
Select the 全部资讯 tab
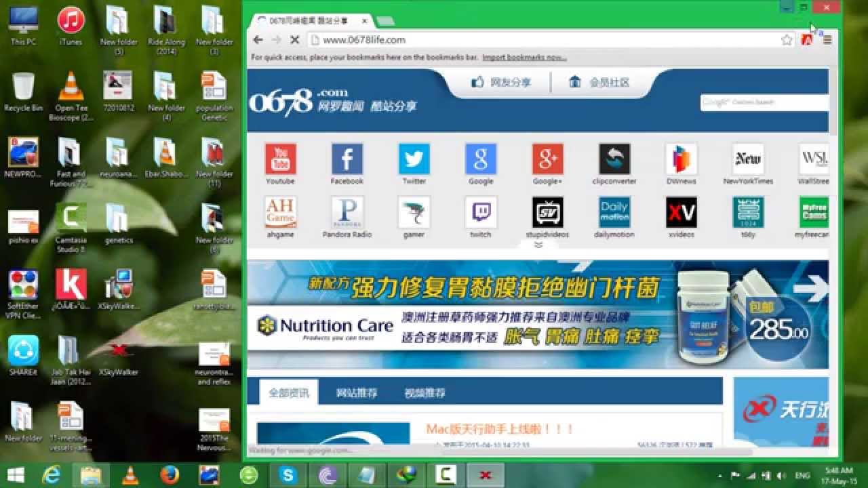[289, 392]
